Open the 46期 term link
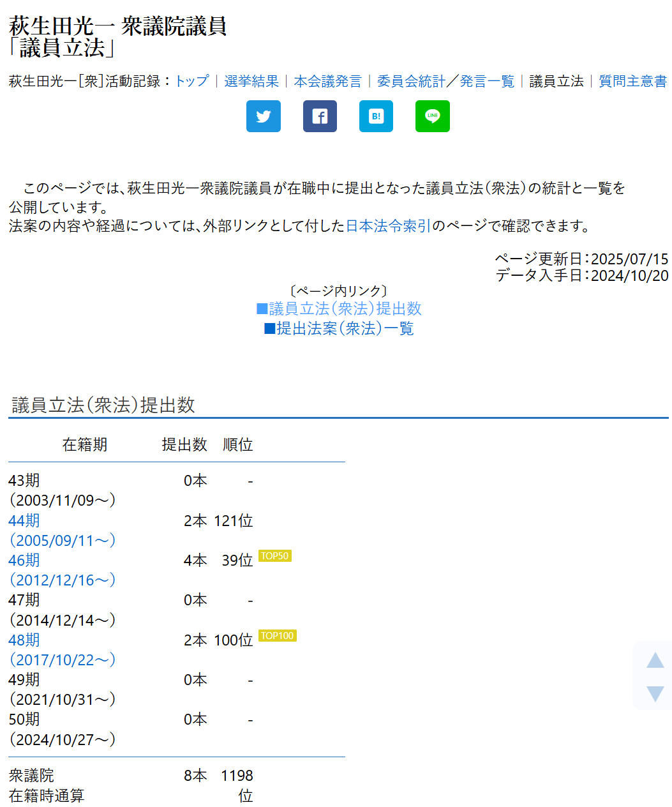 [24, 561]
